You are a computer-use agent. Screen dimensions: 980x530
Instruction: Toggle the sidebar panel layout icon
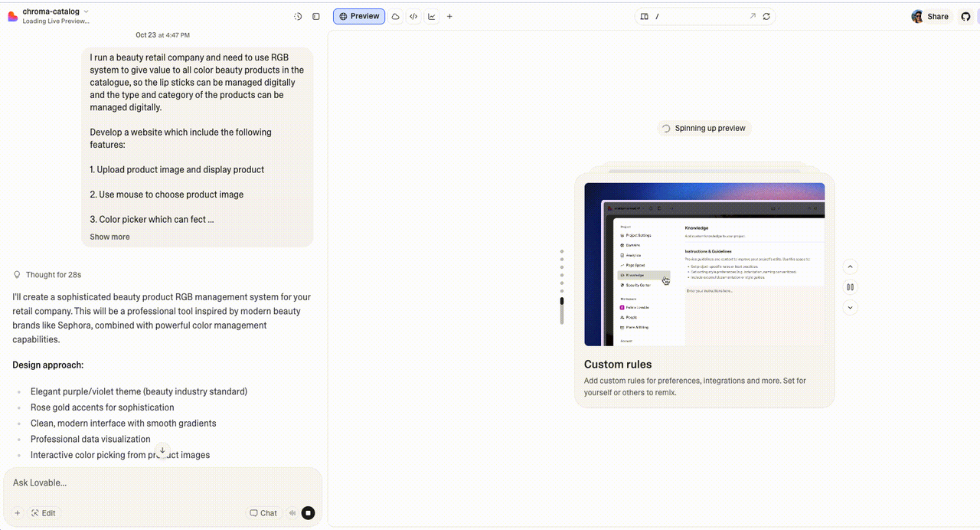[x=316, y=16]
